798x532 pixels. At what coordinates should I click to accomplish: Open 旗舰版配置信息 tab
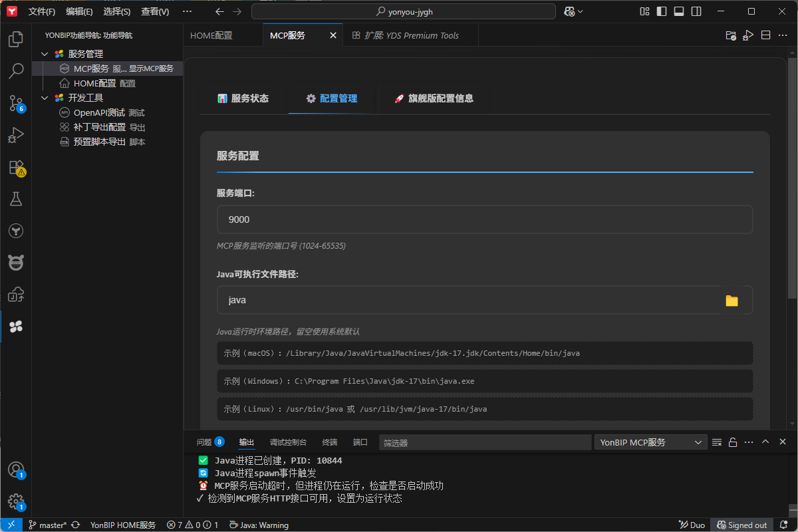point(434,98)
